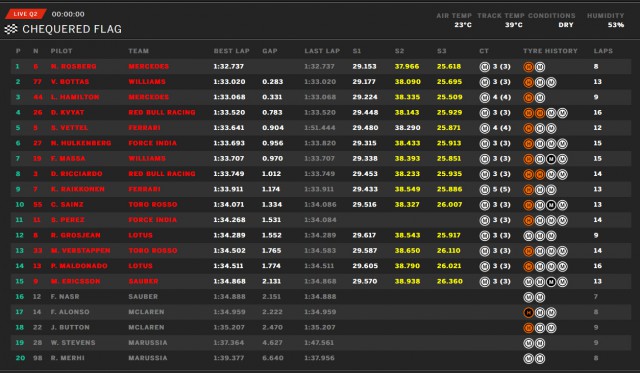Click Vettel's last lap 1:51.444

point(320,128)
